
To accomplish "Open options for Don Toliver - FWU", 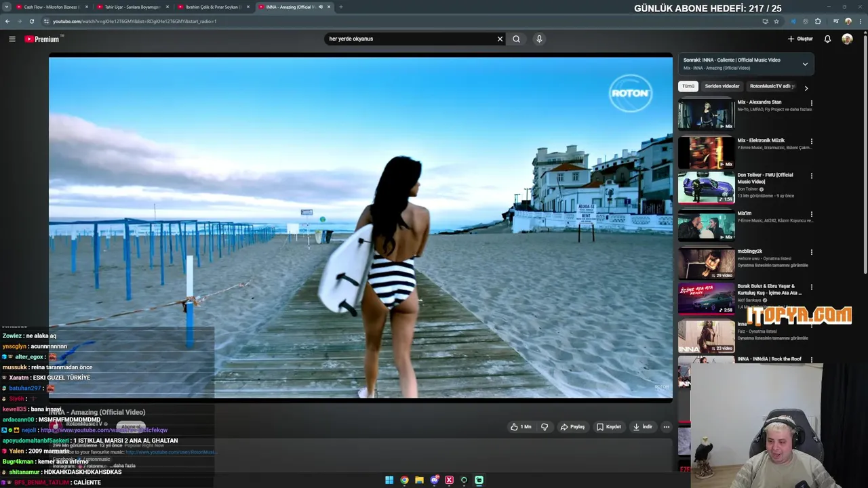I will (x=811, y=176).
